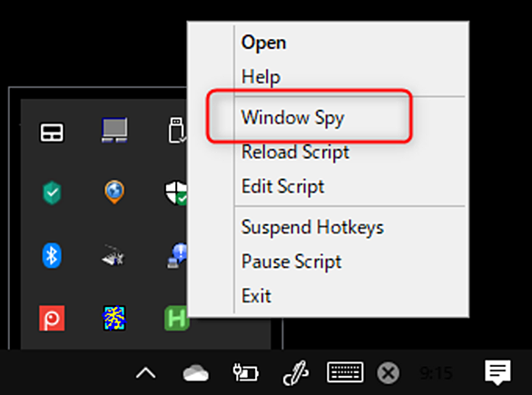Open the orange globe location tray icon
532x395 pixels.
[114, 192]
